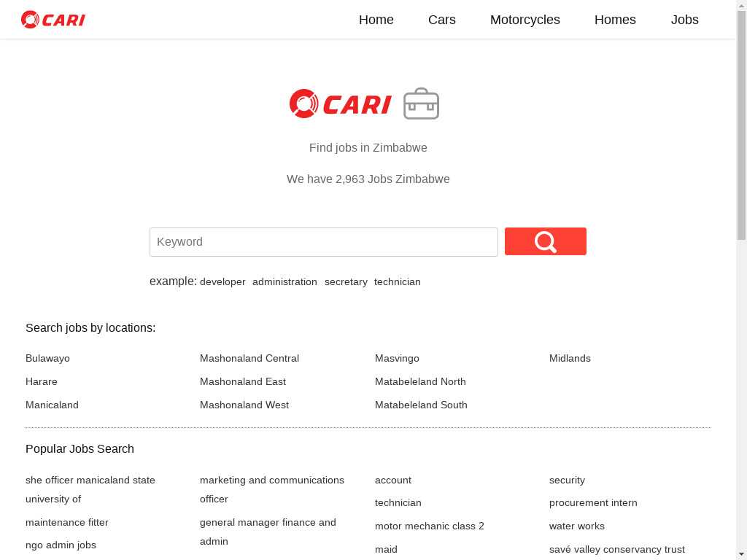Open 'savé valley conservancy trust' search

point(617,549)
